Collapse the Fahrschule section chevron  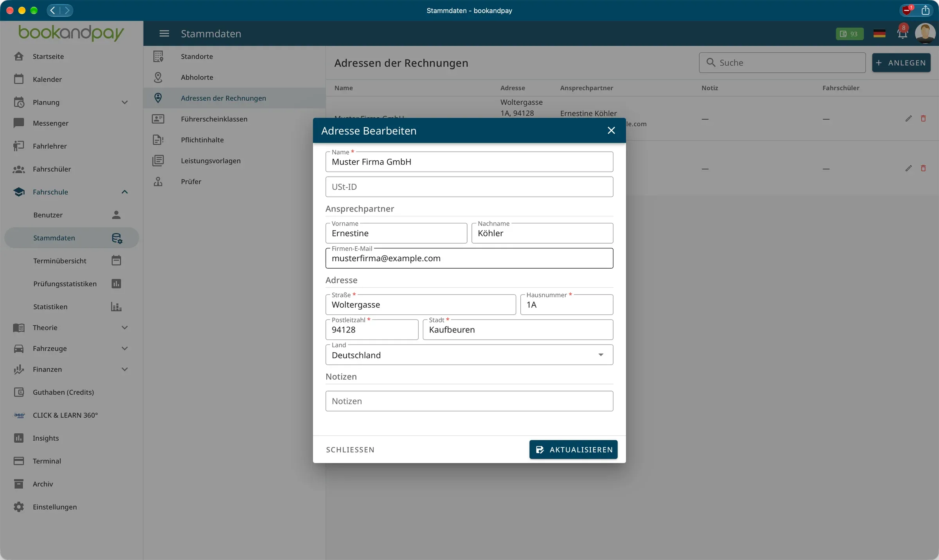(x=125, y=192)
